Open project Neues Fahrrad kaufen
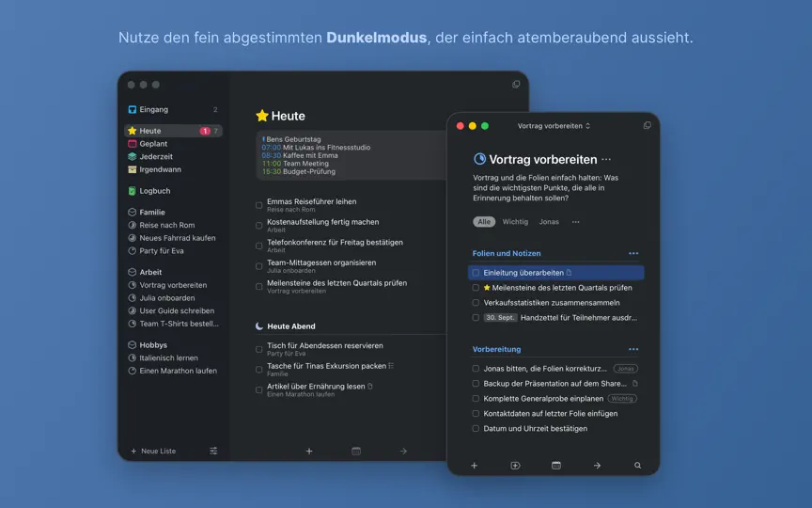 pyautogui.click(x=173, y=238)
